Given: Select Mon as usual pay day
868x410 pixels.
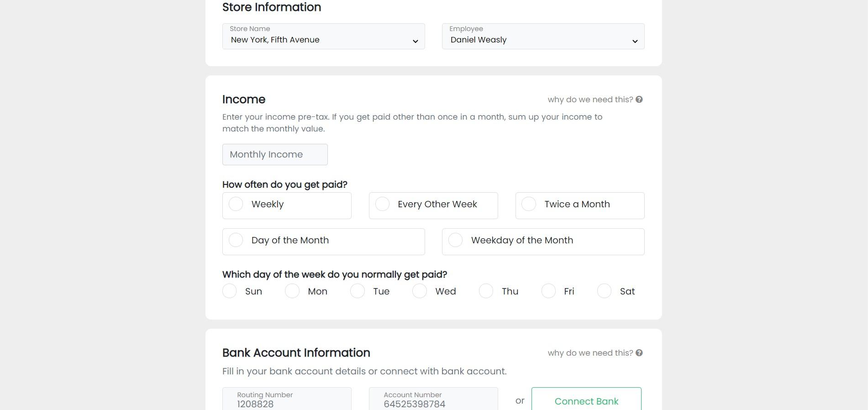Looking at the screenshot, I should pos(292,291).
